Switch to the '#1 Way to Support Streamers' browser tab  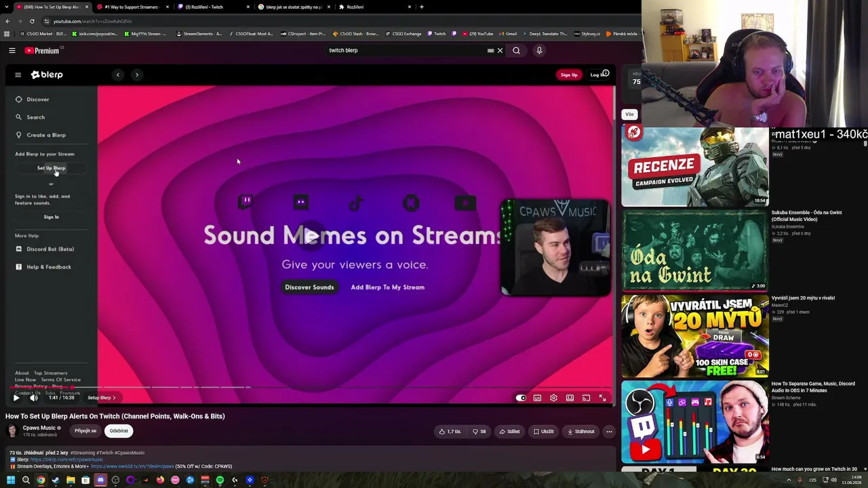pos(132,7)
